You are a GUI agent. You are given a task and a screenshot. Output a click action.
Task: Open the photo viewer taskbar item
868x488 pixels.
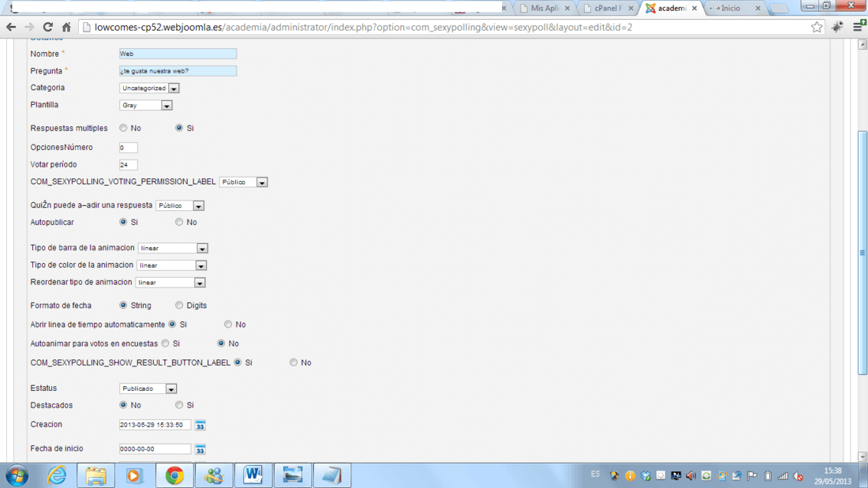click(292, 476)
